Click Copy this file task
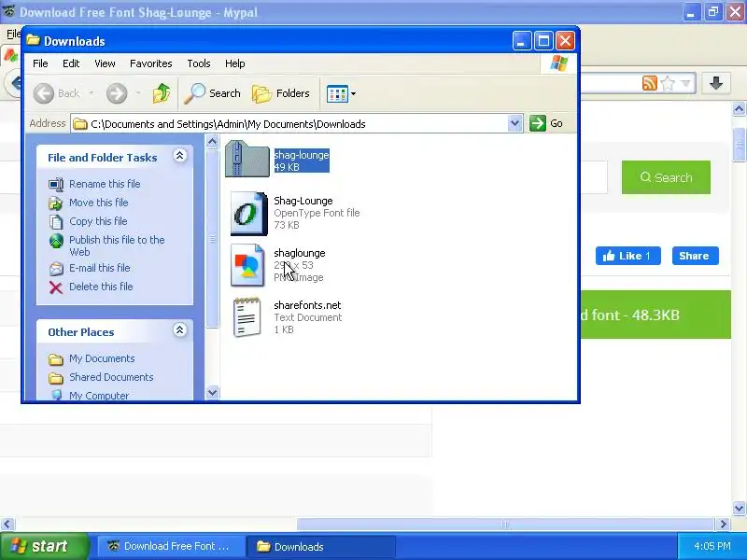Viewport: 747px width, 560px height. point(98,221)
